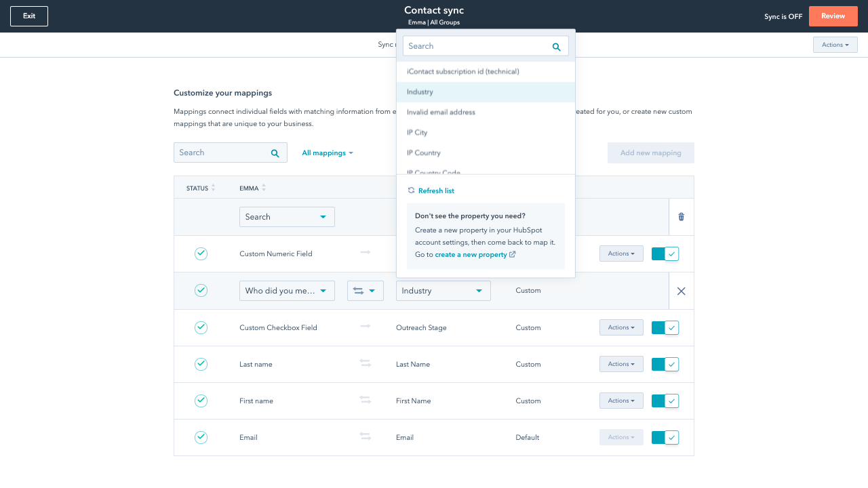Expand the sync direction dropdown
This screenshot has height=488, width=868.
365,291
